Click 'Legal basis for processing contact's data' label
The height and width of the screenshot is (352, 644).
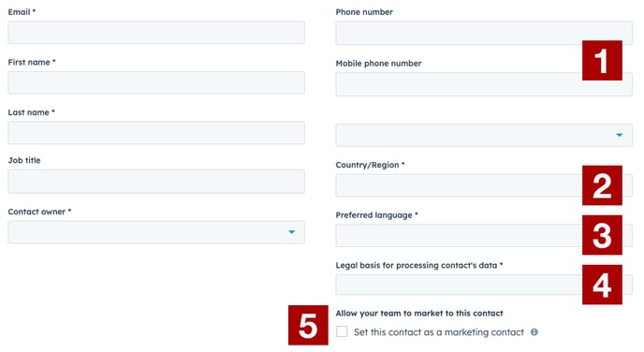click(x=419, y=265)
